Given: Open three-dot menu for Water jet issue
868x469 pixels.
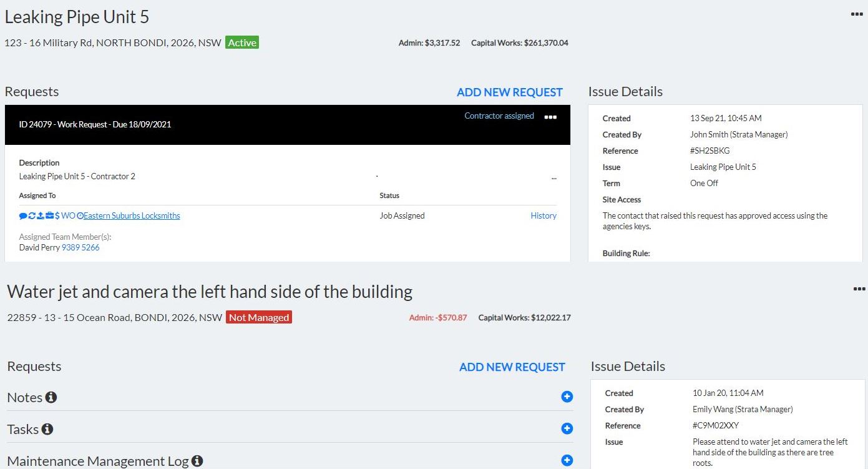Looking at the screenshot, I should click(859, 289).
